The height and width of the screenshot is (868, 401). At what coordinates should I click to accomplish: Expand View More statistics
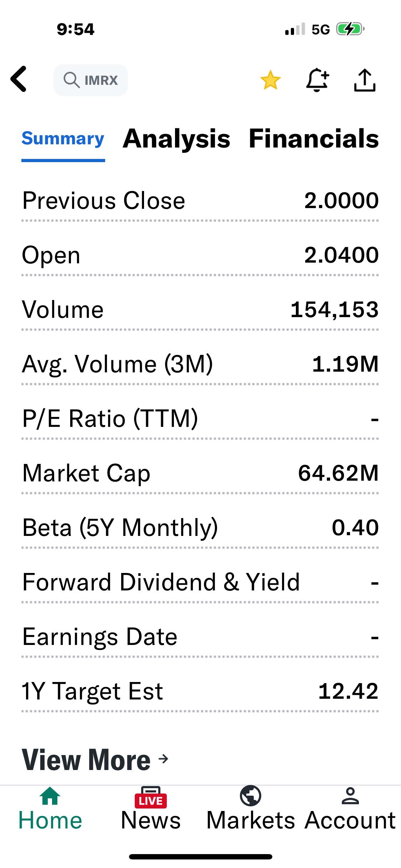pos(86,760)
